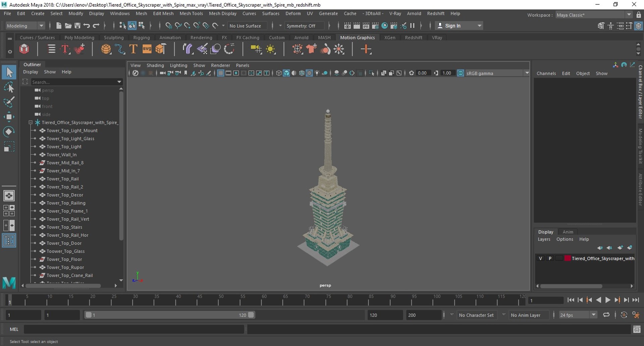
Task: Open the Modeling menu set dropdown
Action: pyautogui.click(x=25, y=26)
